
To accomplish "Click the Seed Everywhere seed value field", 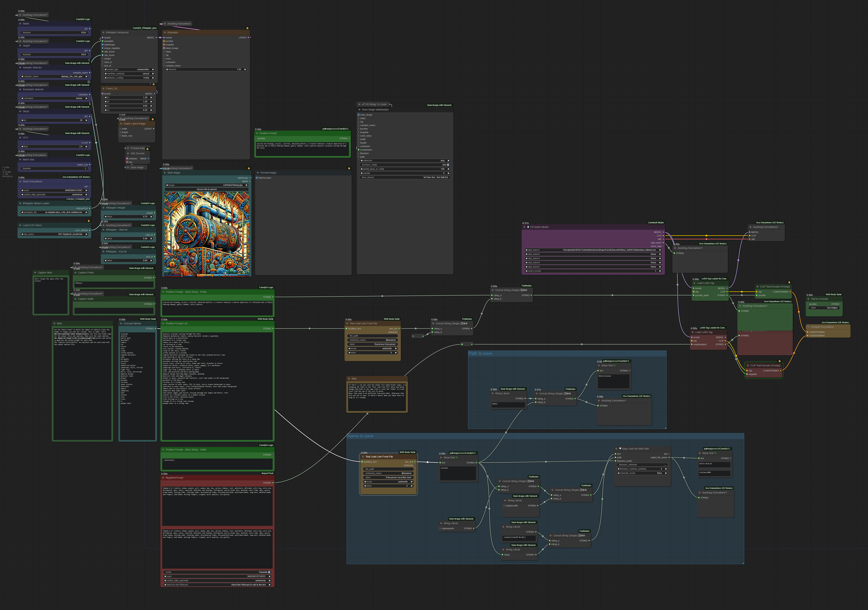I will [x=54, y=191].
